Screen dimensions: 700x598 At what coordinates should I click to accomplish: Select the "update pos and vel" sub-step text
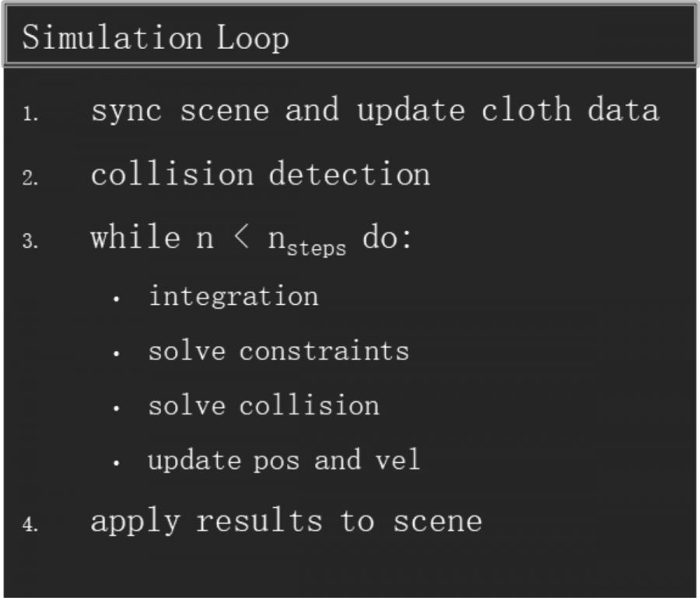coord(283,460)
